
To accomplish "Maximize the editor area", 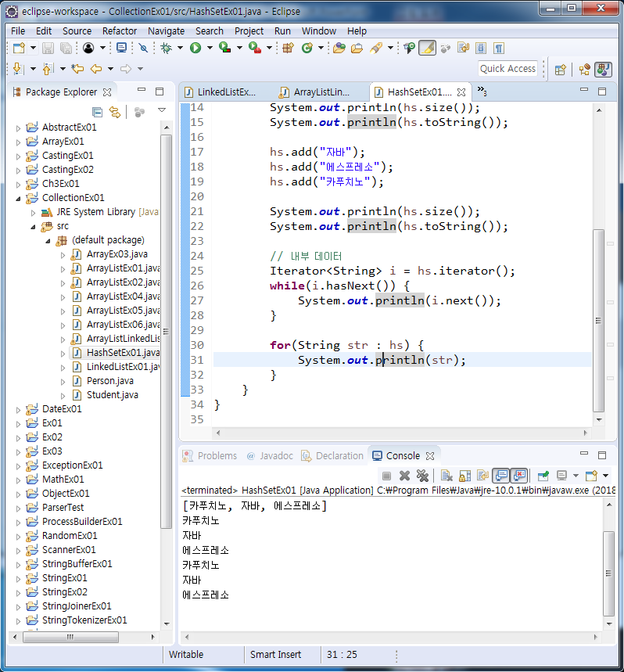I will (x=602, y=92).
